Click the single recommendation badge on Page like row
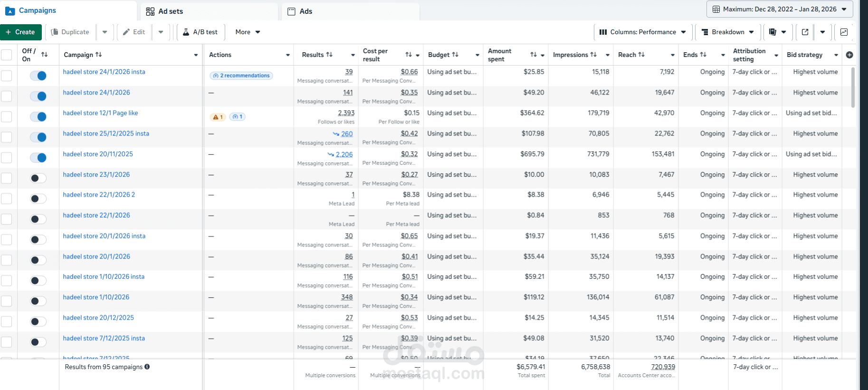The height and width of the screenshot is (390, 868). 238,117
